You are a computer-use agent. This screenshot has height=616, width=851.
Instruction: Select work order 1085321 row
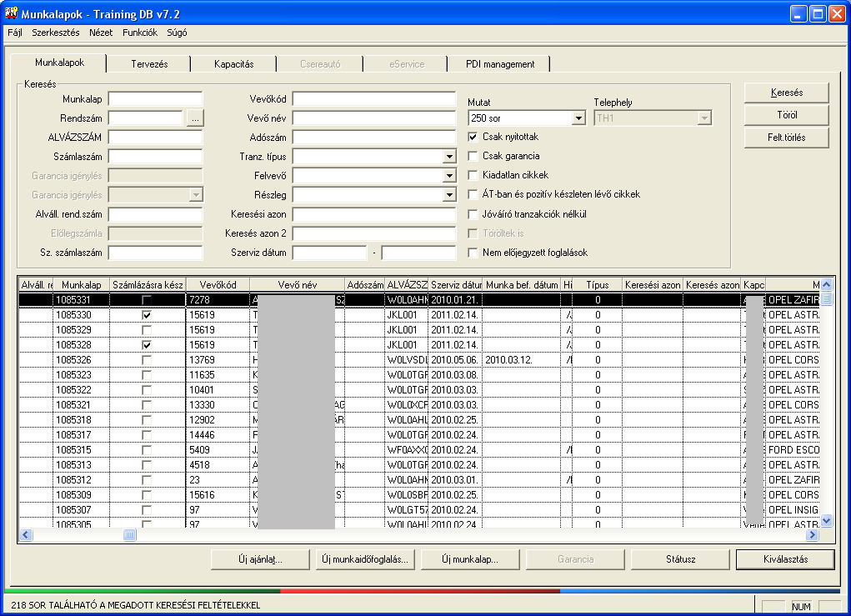click(x=419, y=405)
